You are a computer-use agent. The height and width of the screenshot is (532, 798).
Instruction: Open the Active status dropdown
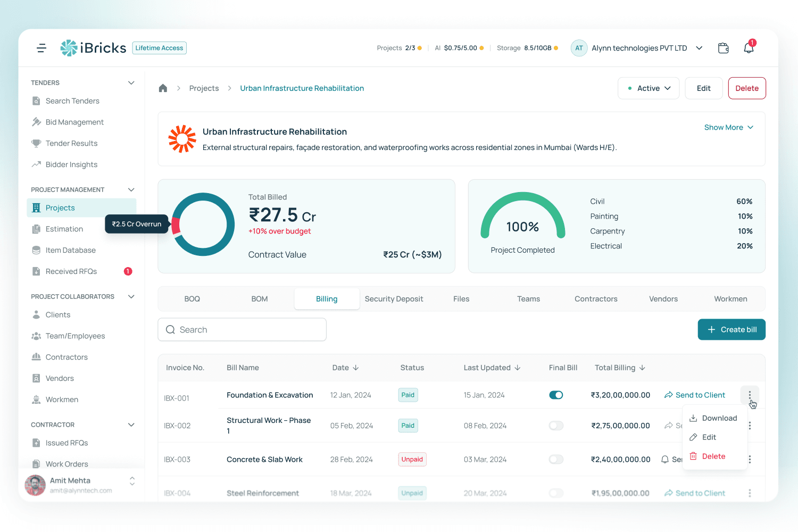(x=649, y=88)
